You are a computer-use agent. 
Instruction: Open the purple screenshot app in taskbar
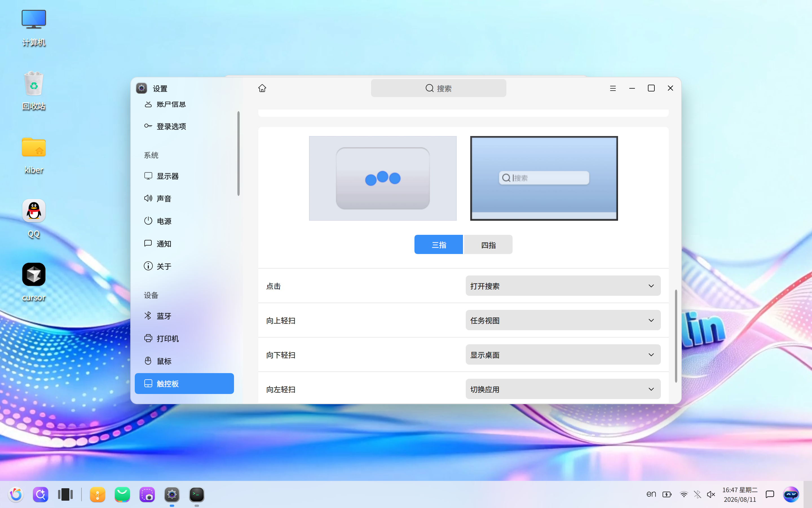coord(147,494)
